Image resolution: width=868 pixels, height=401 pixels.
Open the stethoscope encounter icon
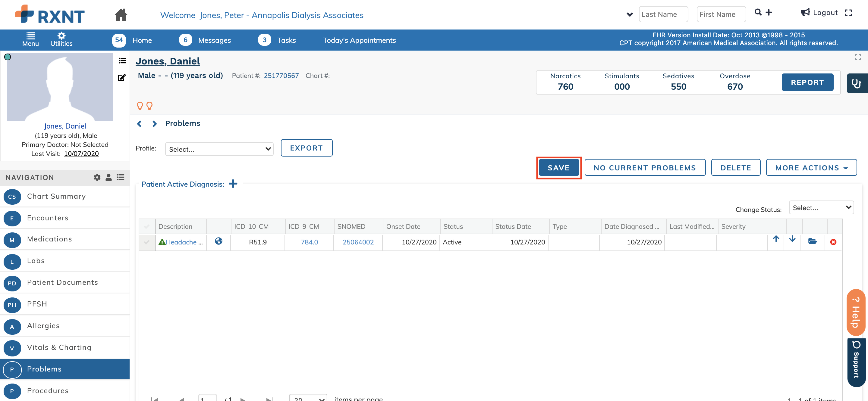(x=856, y=83)
